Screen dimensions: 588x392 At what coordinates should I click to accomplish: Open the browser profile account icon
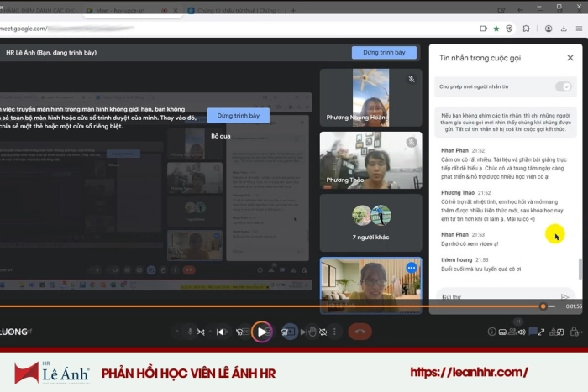[548, 28]
